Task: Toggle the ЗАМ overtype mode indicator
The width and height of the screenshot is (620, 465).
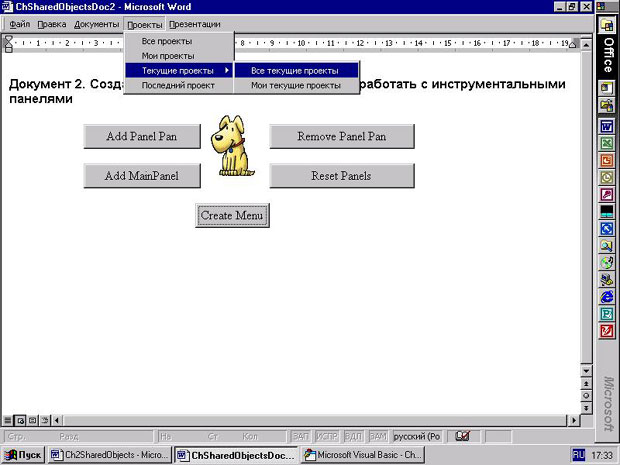Action: 377,436
